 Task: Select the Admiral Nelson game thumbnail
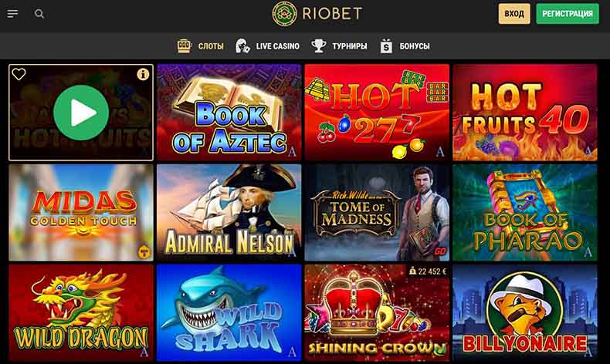[229, 213]
